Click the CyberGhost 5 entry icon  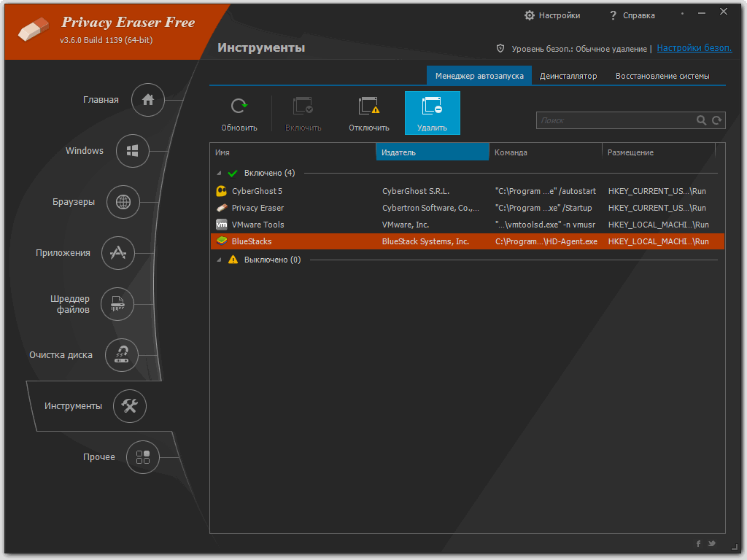click(222, 191)
